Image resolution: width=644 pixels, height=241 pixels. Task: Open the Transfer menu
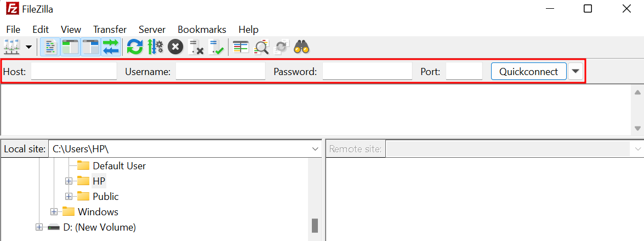110,30
